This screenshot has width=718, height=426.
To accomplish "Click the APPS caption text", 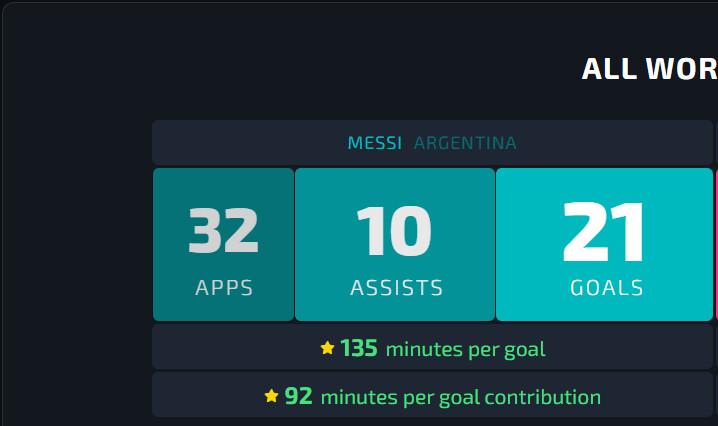I will 224,288.
